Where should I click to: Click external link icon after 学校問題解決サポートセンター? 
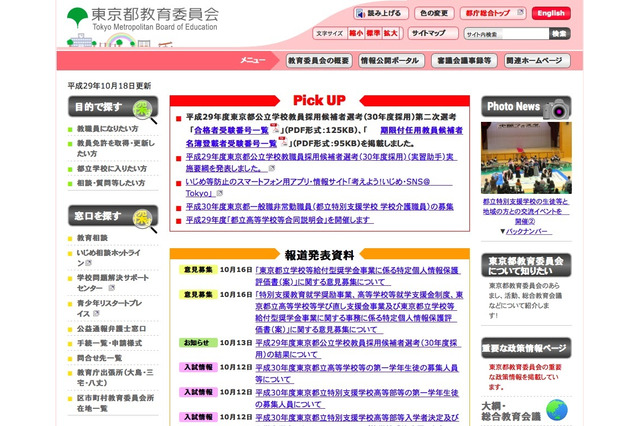111,288
